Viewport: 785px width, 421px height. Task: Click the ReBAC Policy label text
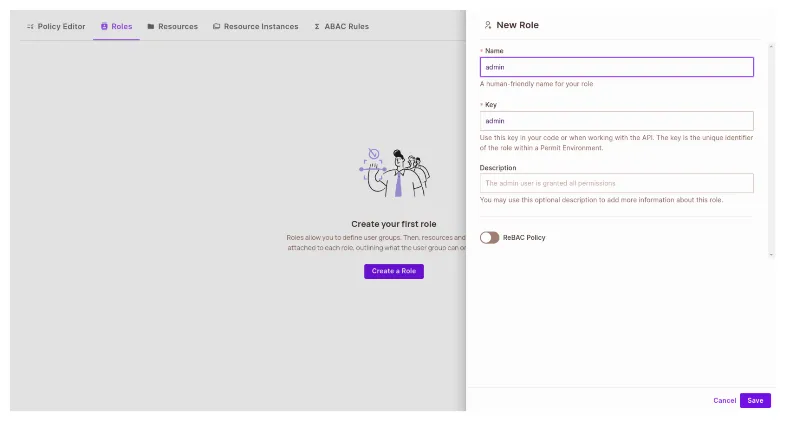point(524,237)
